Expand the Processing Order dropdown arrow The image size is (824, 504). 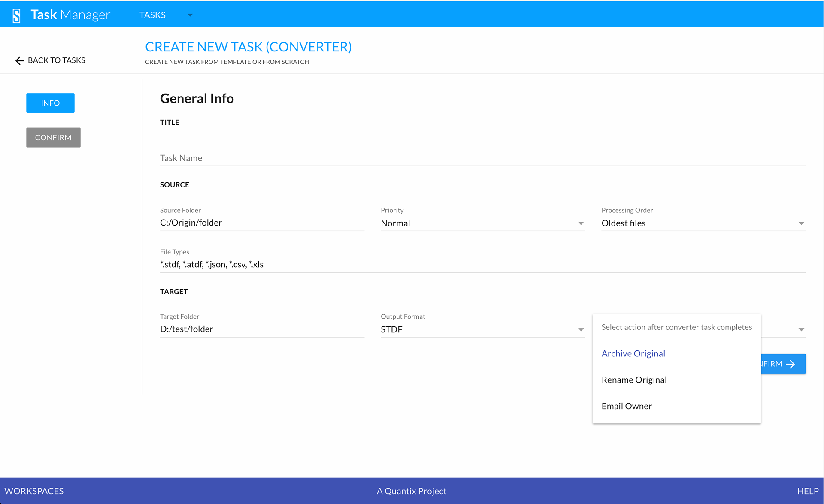[801, 223]
